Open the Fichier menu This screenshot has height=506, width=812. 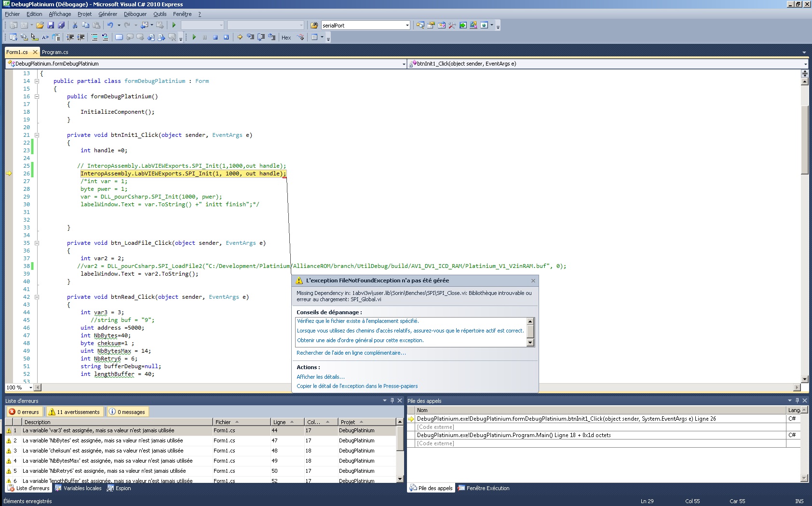click(x=12, y=14)
